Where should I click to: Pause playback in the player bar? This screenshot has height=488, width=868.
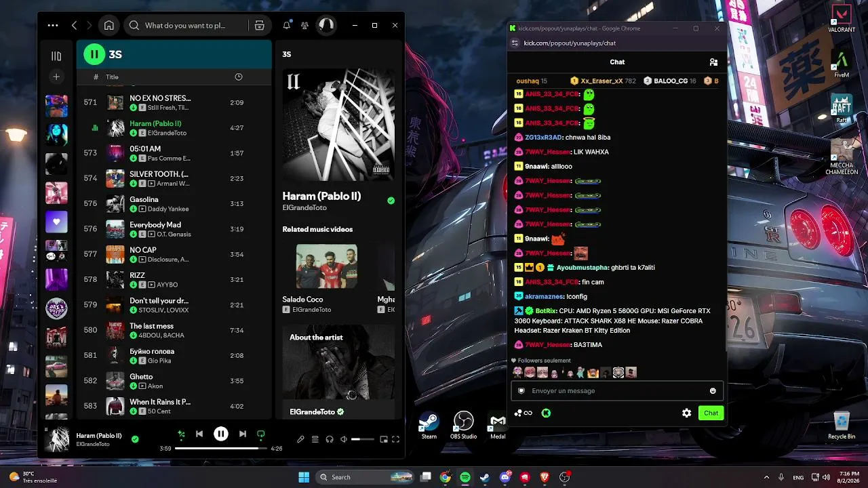click(x=221, y=434)
